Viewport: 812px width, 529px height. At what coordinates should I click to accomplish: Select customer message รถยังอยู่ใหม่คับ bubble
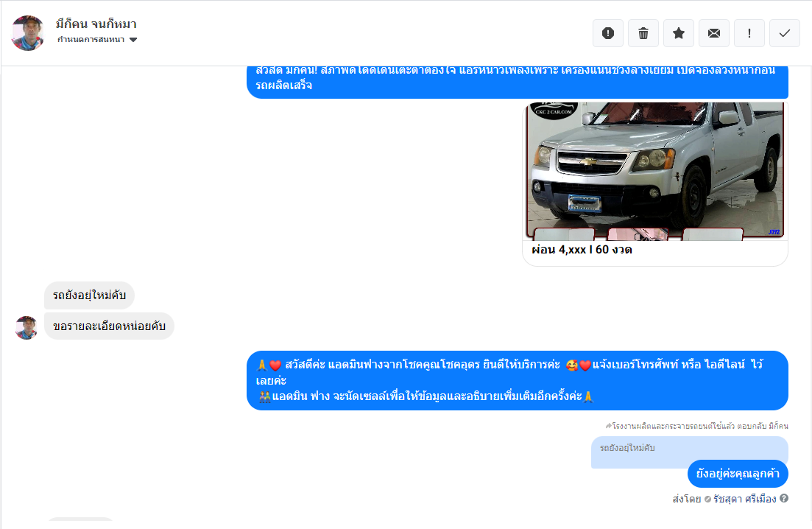tap(89, 295)
